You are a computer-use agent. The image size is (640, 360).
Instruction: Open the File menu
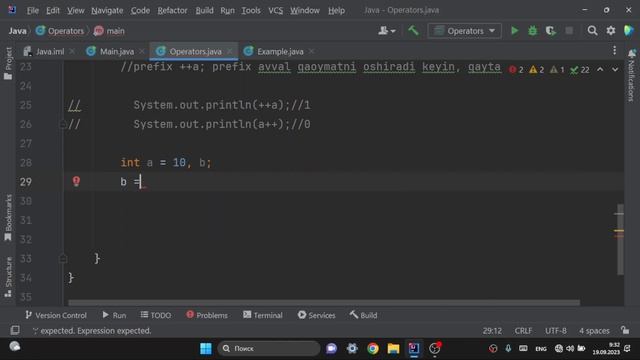(33, 11)
